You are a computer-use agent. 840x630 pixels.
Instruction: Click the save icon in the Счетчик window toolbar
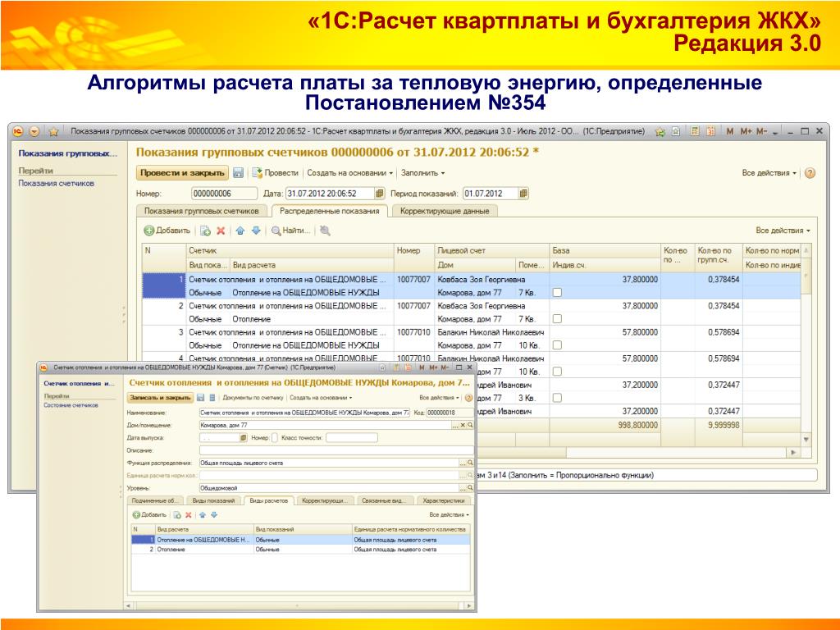(x=200, y=398)
